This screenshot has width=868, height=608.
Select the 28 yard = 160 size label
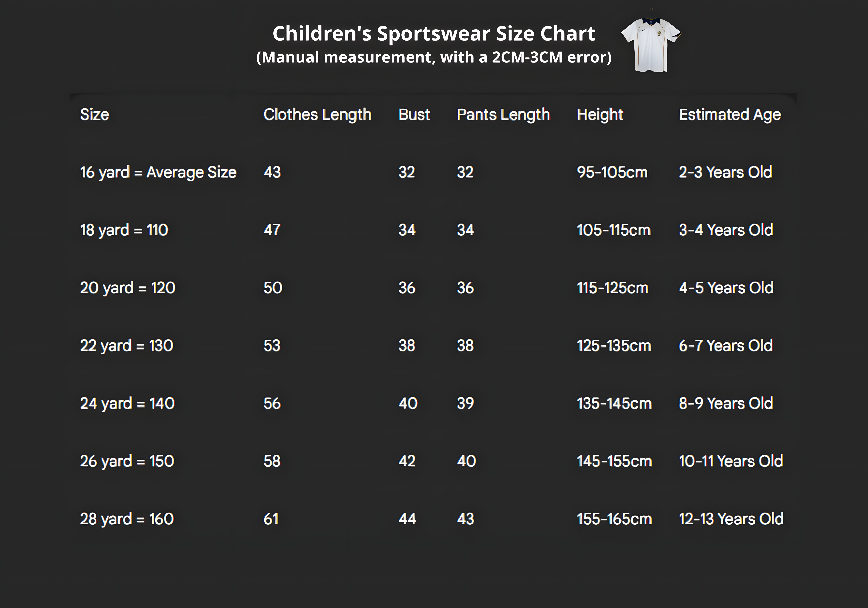point(127,519)
